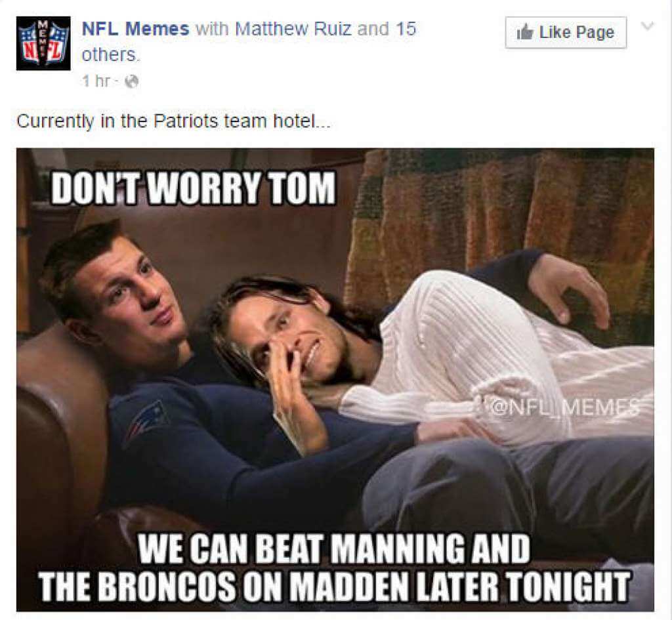
Task: Like the NFL Memes page
Action: coord(566,33)
